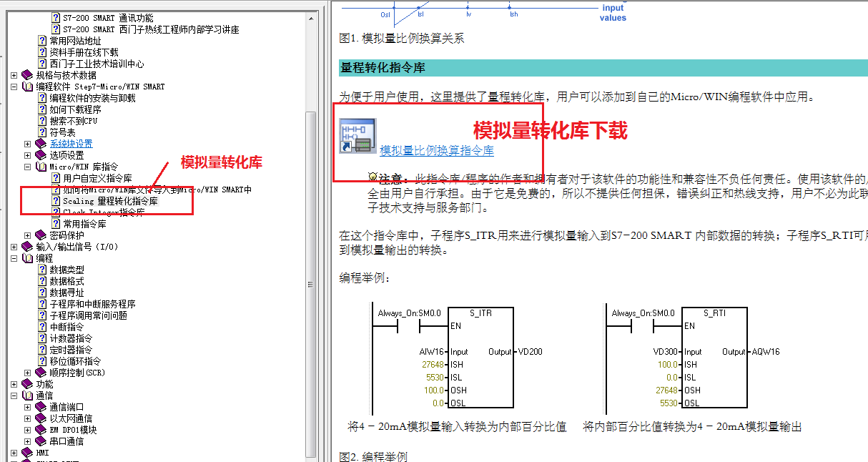The height and width of the screenshot is (462, 868).
Task: Expand the 选项设置 tree node
Action: pyautogui.click(x=27, y=155)
